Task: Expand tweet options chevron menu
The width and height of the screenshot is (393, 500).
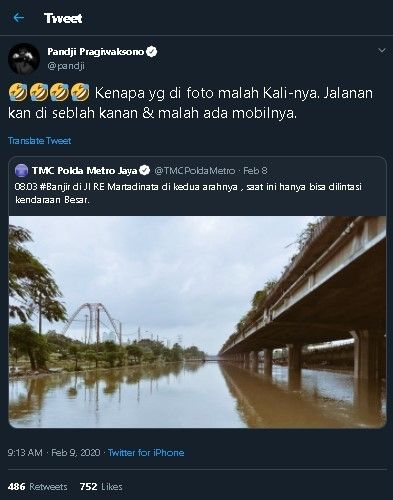Action: [382, 51]
